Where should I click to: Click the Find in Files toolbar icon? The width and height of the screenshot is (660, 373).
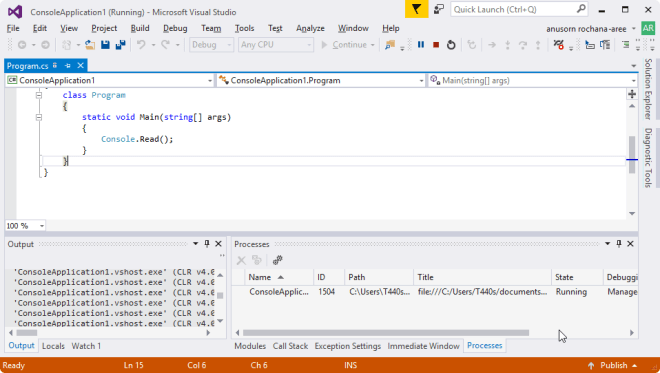[x=390, y=45]
